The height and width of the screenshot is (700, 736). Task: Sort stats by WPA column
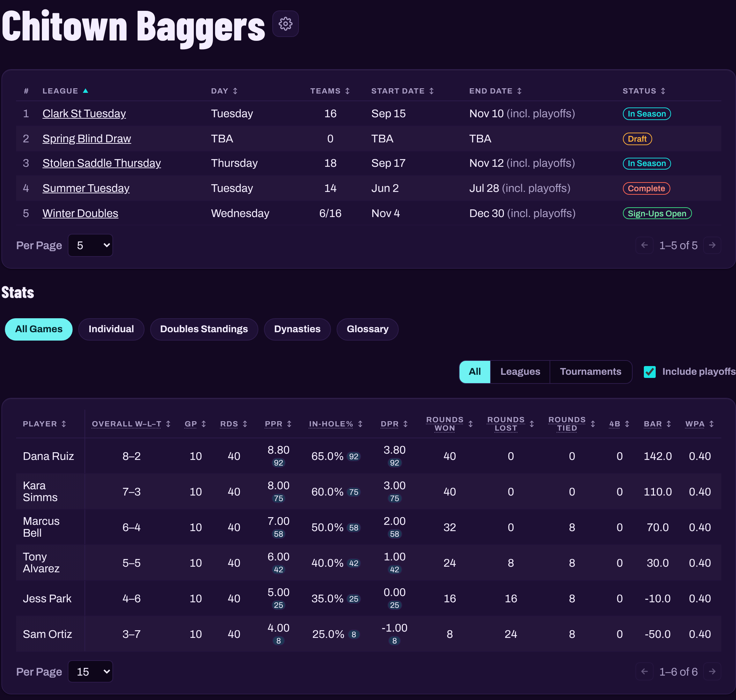[x=699, y=424]
